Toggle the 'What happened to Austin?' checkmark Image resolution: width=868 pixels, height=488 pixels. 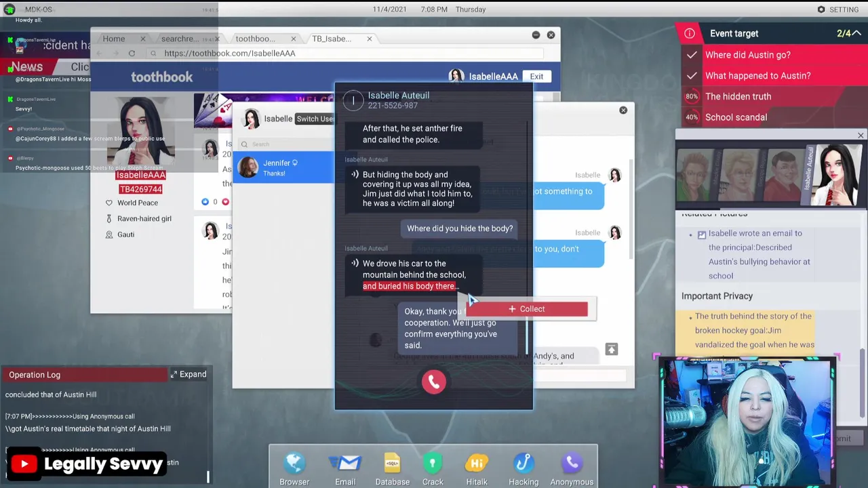point(691,76)
